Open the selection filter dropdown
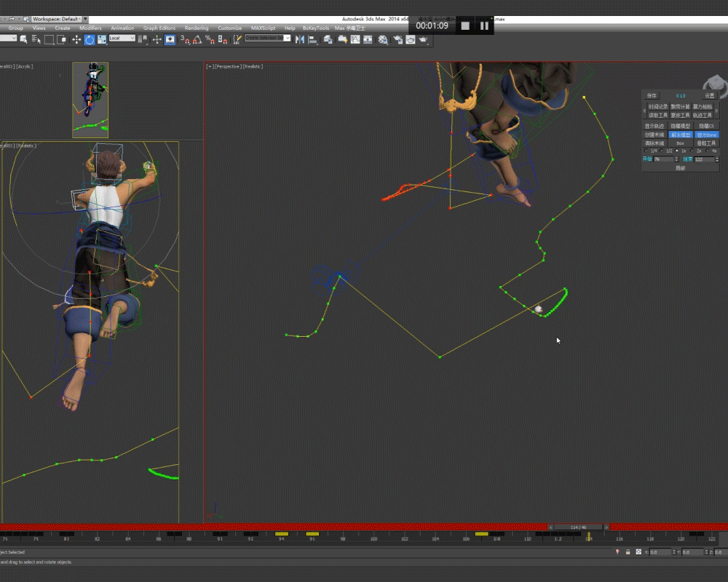 (8, 38)
